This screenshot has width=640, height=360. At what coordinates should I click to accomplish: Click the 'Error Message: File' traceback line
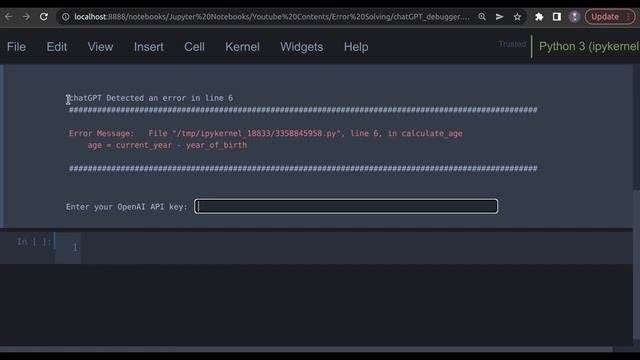point(266,133)
